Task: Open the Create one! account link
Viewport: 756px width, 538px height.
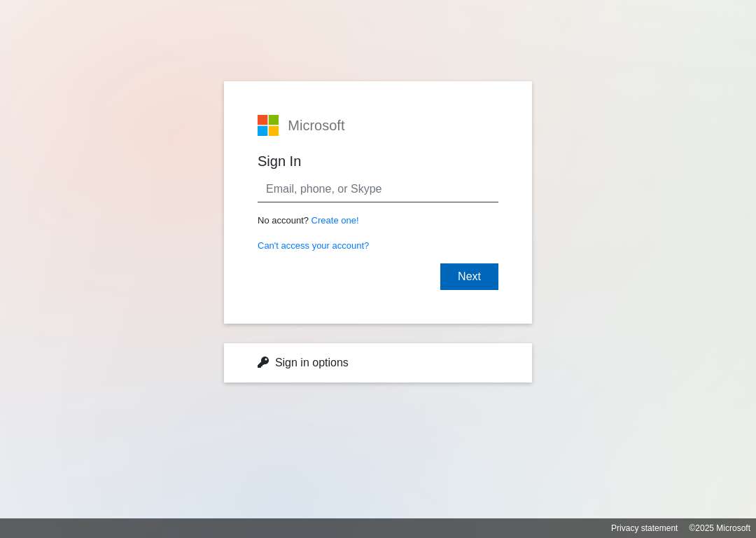Action: [x=335, y=221]
